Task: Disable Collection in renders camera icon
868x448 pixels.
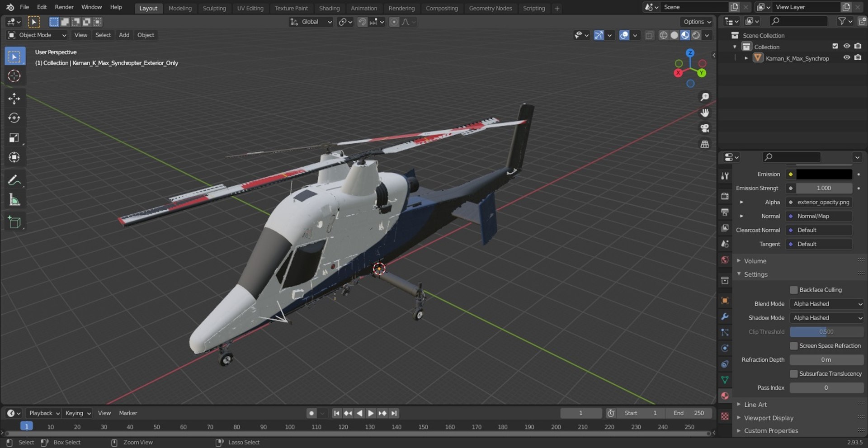Action: (x=858, y=46)
